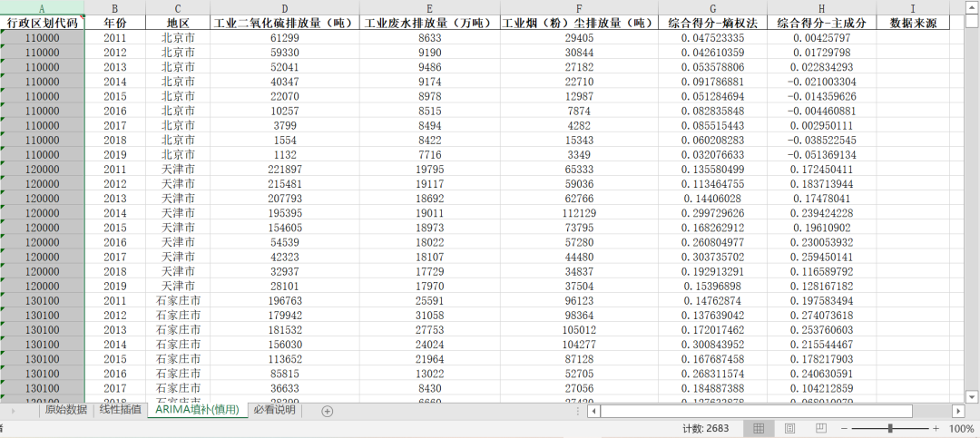
Task: Select the cell with value 61299
Action: coord(285,38)
